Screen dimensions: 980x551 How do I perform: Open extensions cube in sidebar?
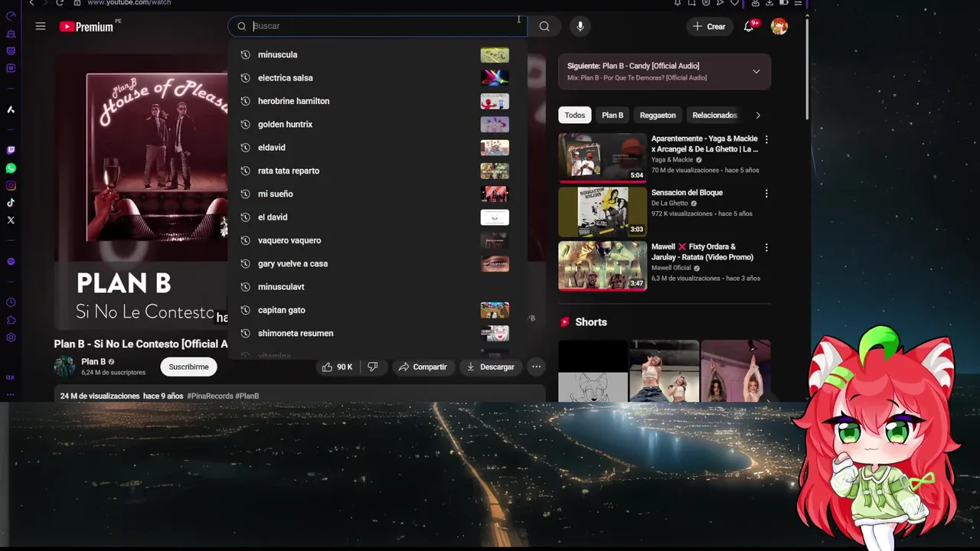tap(11, 320)
